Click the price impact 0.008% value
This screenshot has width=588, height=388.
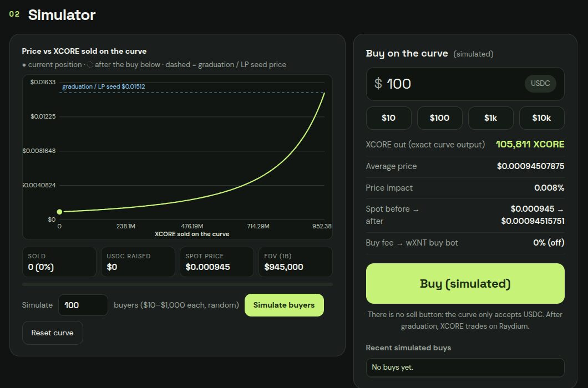pyautogui.click(x=549, y=188)
